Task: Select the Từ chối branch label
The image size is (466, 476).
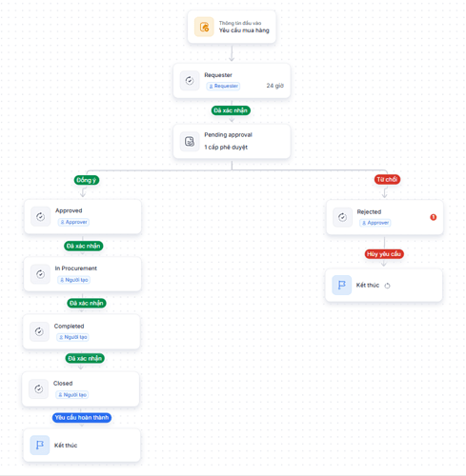Action: 387,179
